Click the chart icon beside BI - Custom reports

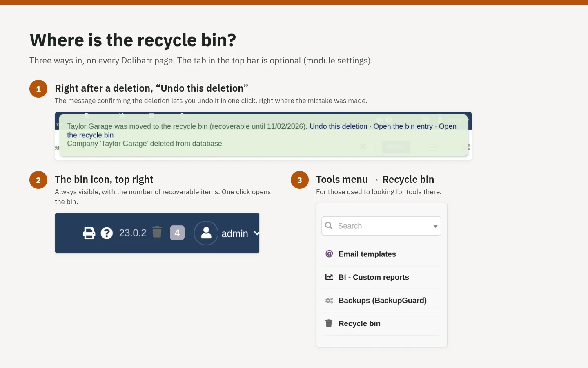coord(329,277)
